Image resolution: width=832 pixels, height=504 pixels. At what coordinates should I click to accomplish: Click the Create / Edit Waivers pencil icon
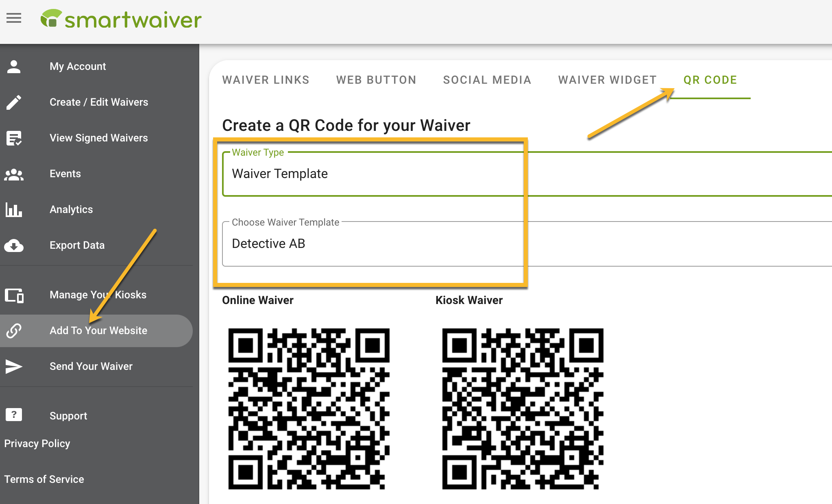[x=14, y=102]
